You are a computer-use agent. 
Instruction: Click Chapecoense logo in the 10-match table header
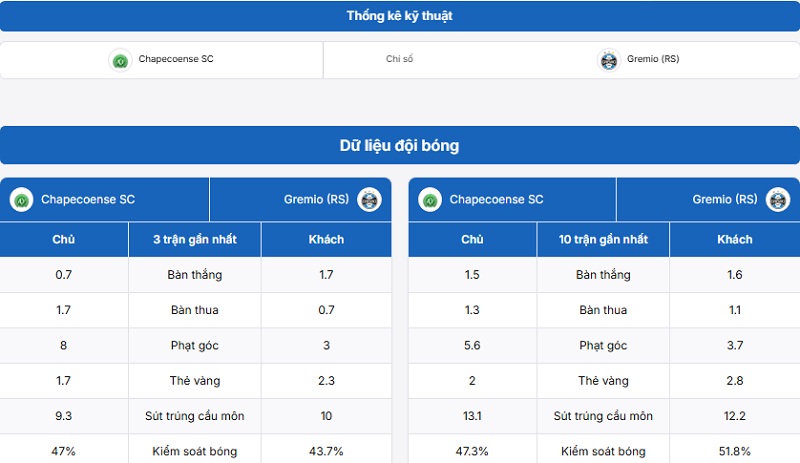coord(430,200)
